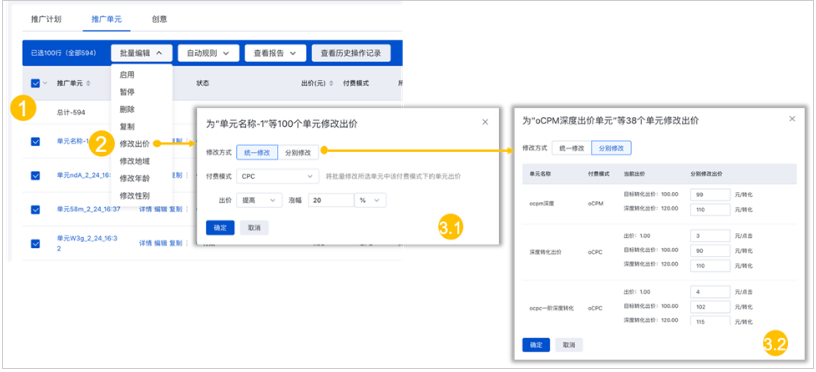Focus the 深度转化出价 deep bid field 110
Screen dimensions: 816x372
[710, 265]
